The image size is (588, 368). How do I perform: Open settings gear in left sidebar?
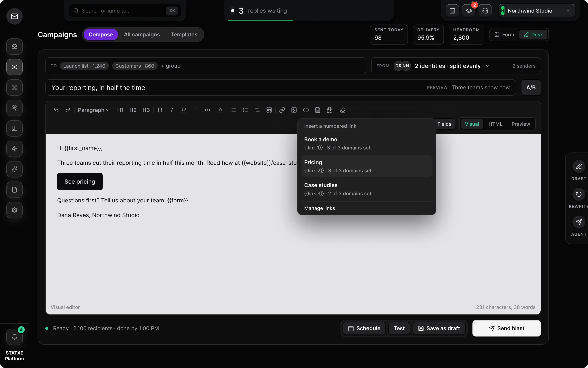14,210
